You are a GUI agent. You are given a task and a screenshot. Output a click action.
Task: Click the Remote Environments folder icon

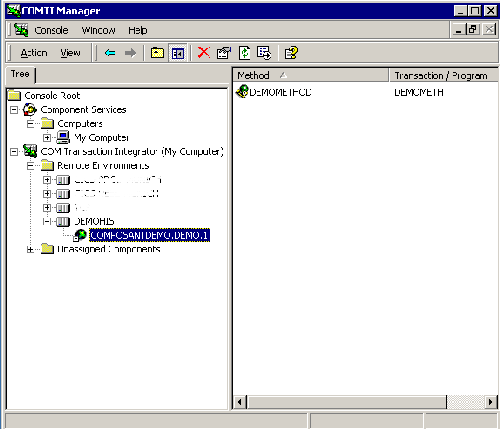(x=47, y=165)
